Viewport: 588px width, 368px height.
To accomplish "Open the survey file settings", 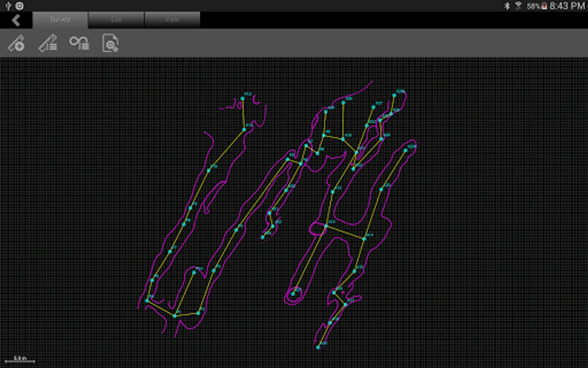I will (x=110, y=43).
